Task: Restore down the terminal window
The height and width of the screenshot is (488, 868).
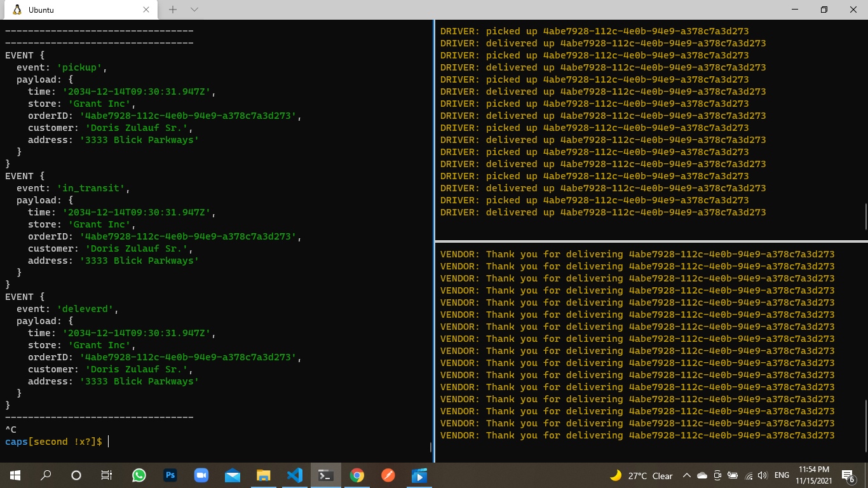Action: pos(824,10)
